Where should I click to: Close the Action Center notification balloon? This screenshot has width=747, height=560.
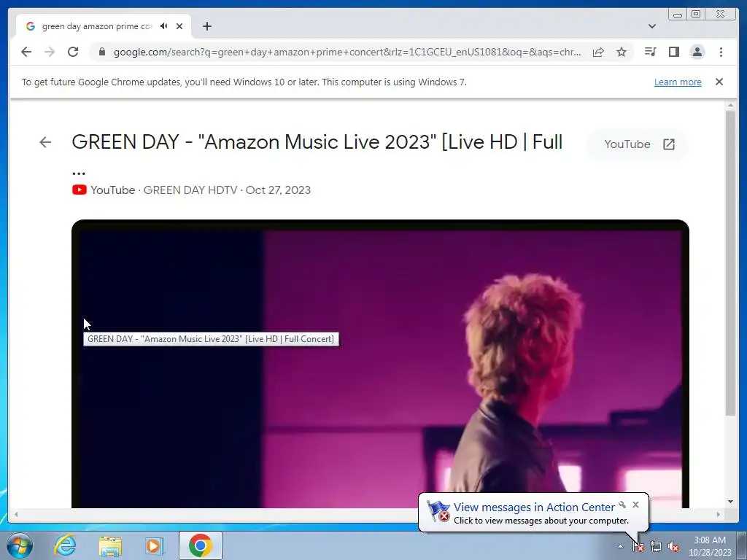pos(635,505)
